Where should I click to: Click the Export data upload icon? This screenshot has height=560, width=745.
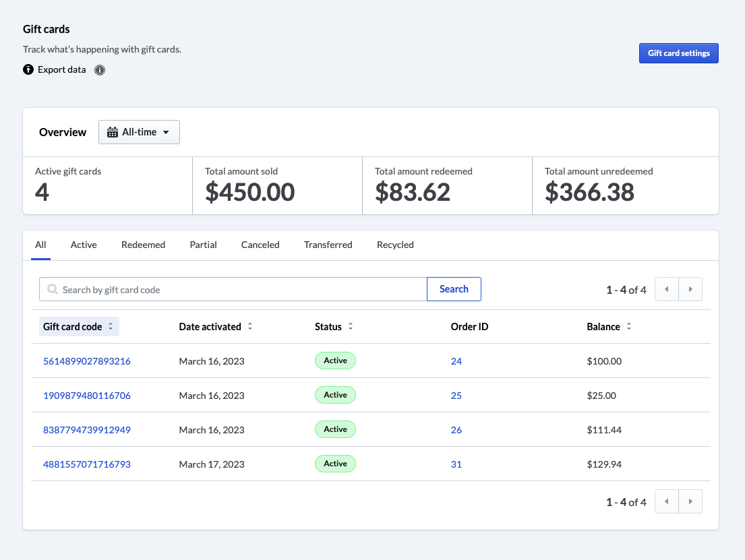(x=28, y=69)
